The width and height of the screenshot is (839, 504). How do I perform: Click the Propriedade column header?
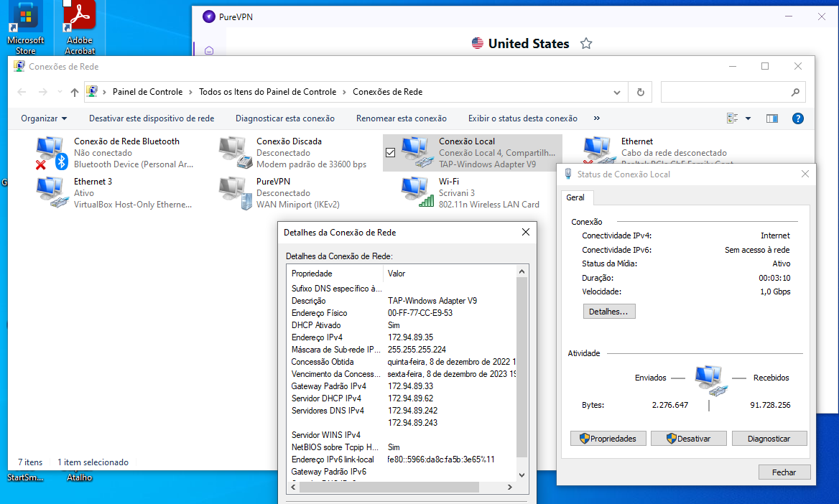335,274
